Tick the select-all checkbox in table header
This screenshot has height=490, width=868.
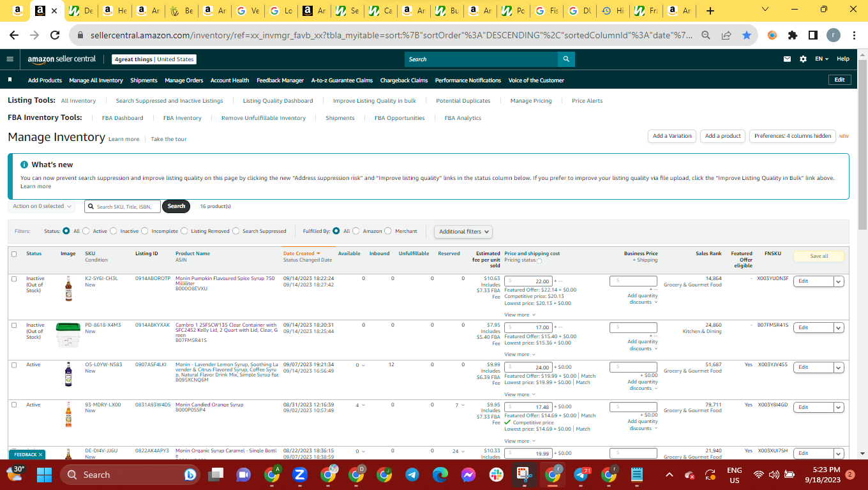point(14,254)
